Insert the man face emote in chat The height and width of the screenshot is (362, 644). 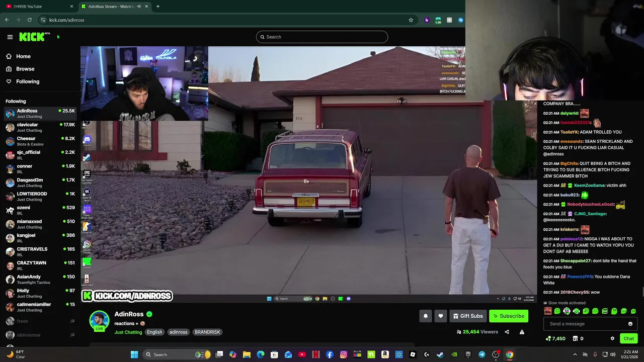point(548,311)
